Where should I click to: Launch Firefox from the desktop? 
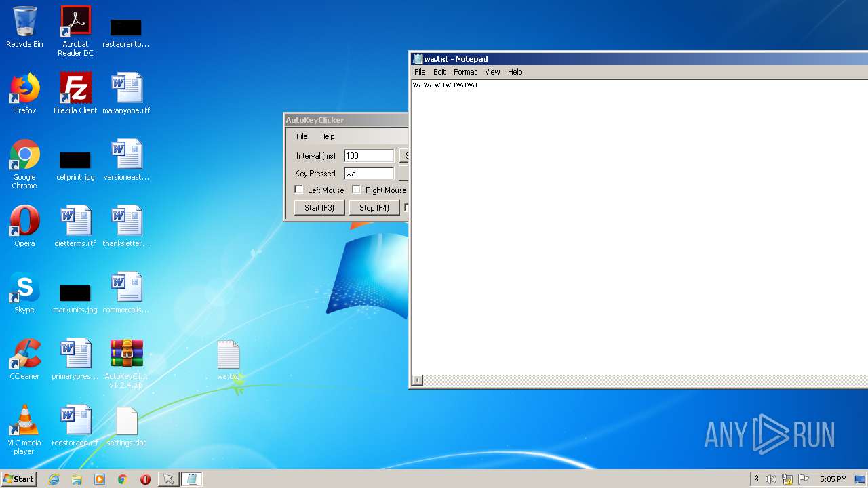coord(24,94)
